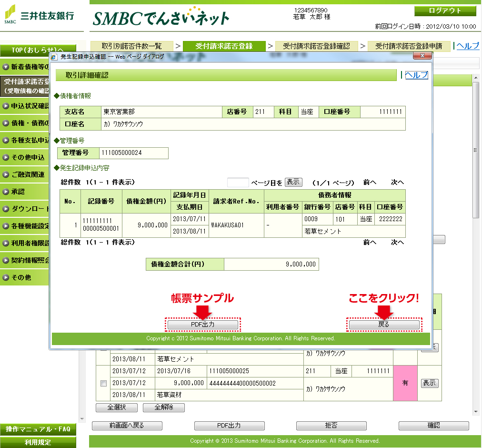
Task: Click the lower 前へ pagination link
Action: (370, 243)
